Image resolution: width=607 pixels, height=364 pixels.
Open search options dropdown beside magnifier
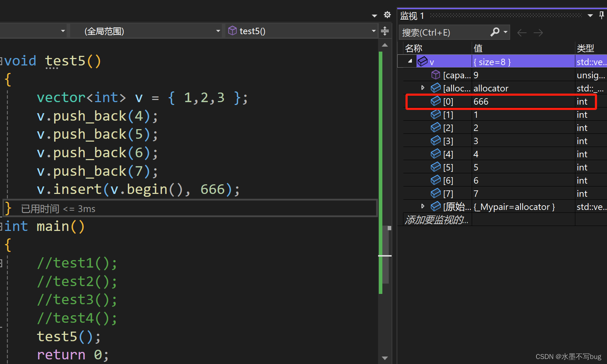coord(506,32)
